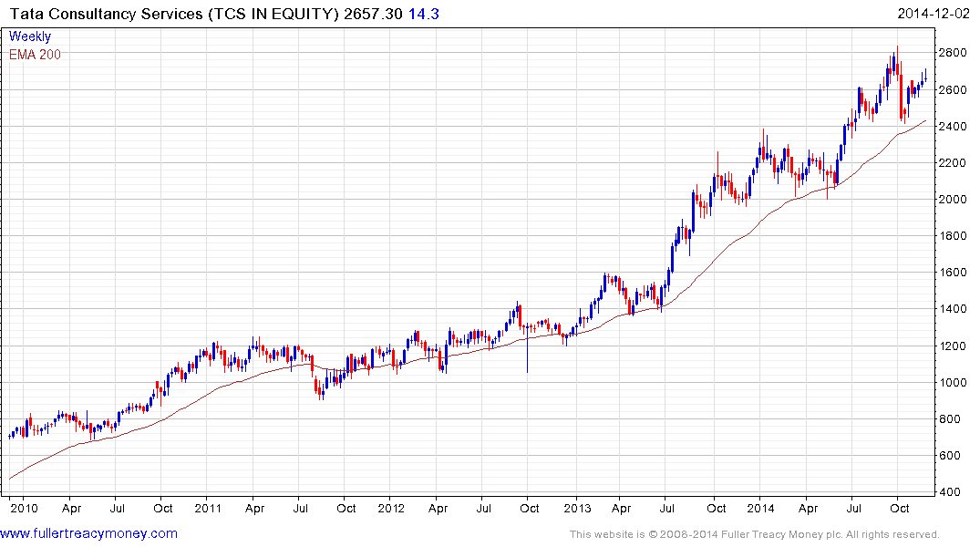The height and width of the screenshot is (547, 980).
Task: Click the 1200 price axis label
Action: point(954,346)
